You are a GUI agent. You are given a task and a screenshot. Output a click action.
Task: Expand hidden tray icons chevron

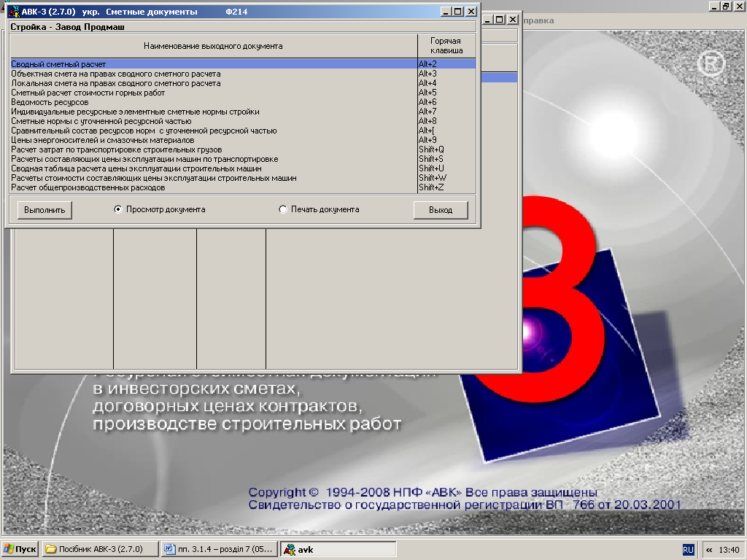click(709, 550)
